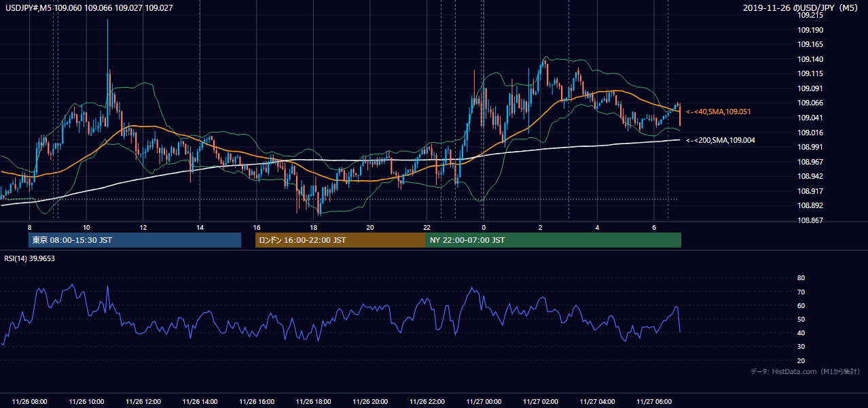Click price axis label 108.892
The height and width of the screenshot is (408, 868).
[810, 205]
